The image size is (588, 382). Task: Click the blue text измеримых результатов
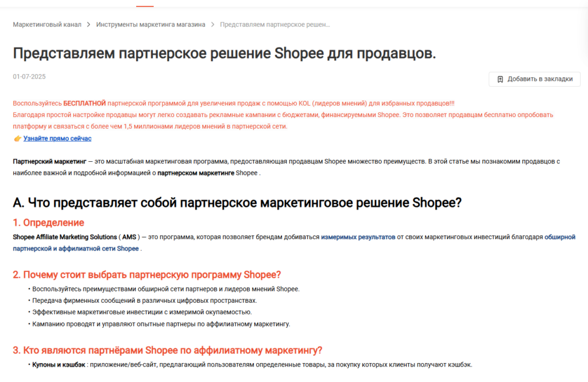point(358,237)
